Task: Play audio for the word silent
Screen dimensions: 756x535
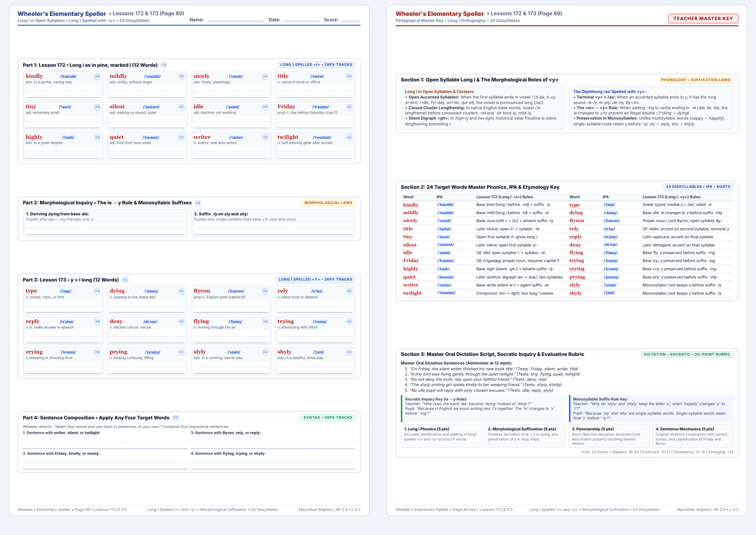Action: (181, 107)
